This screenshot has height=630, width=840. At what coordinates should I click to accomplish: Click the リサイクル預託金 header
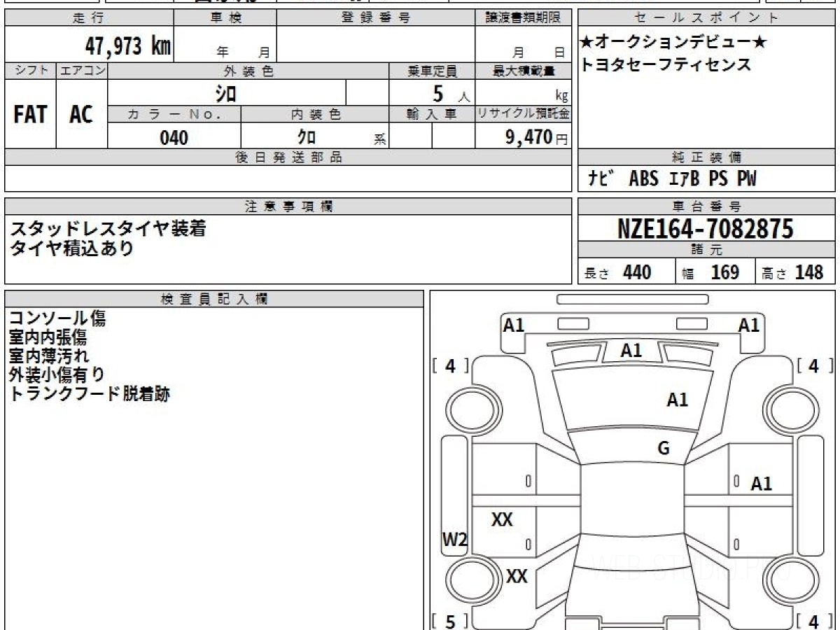(x=523, y=114)
